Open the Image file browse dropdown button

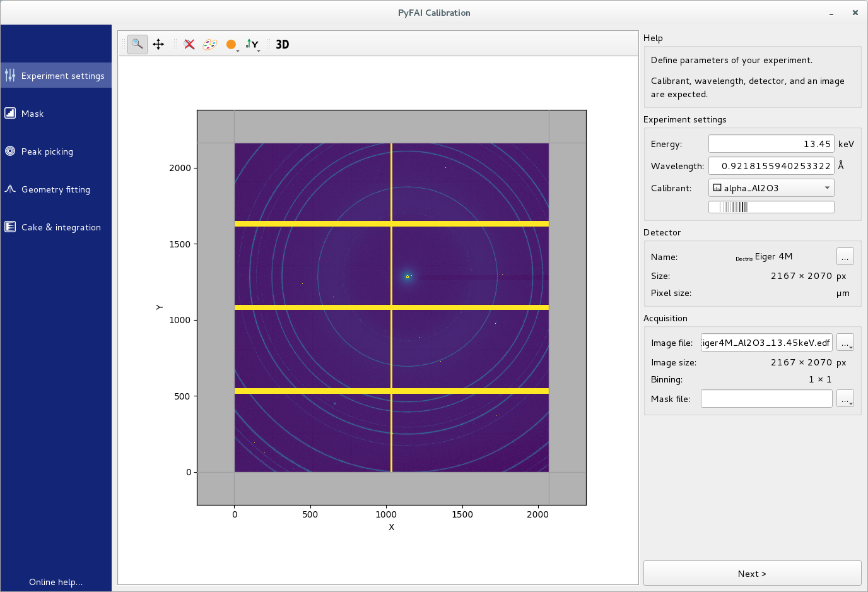click(x=845, y=343)
